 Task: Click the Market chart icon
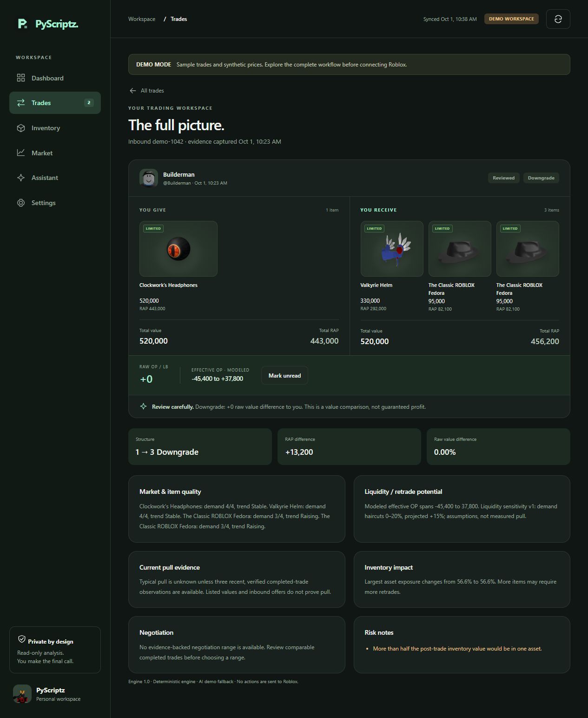pyautogui.click(x=21, y=153)
